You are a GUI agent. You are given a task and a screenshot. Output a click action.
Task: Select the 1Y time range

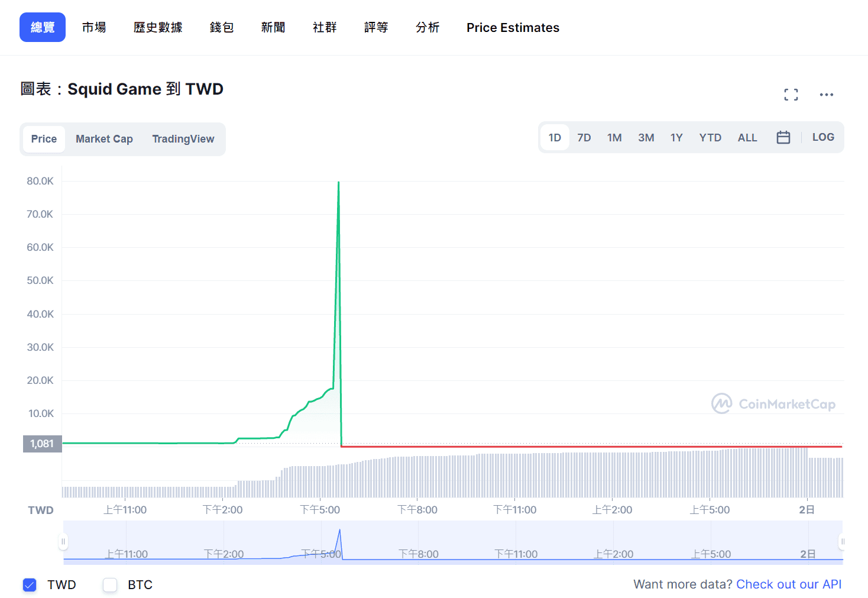(676, 137)
